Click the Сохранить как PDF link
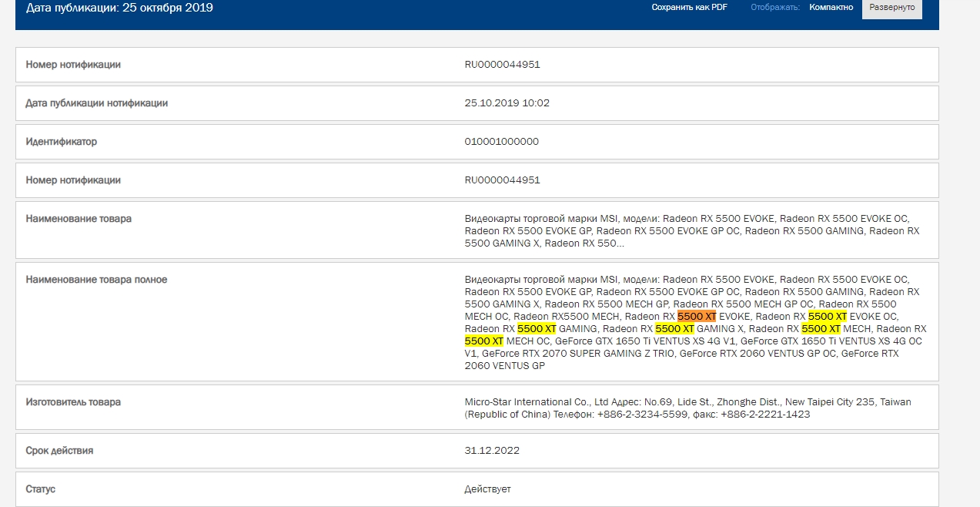This screenshot has width=980, height=507. click(x=689, y=7)
